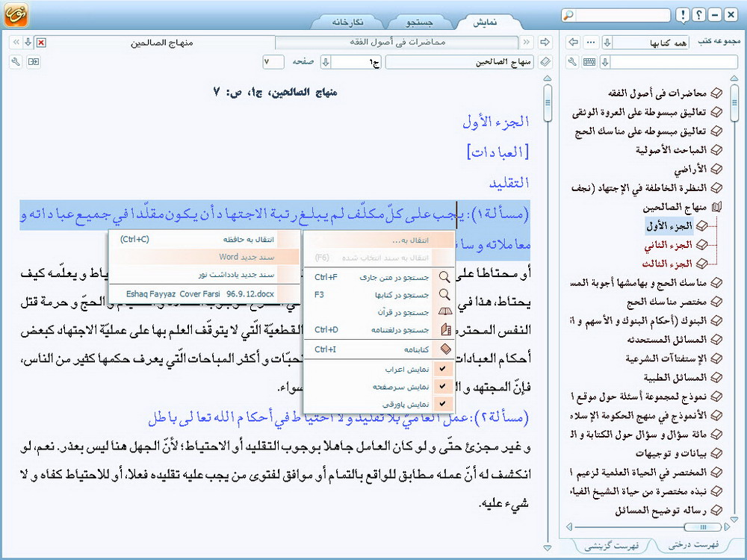Choose جستجو در قرآن menu item
The image size is (747, 560).
click(x=379, y=312)
